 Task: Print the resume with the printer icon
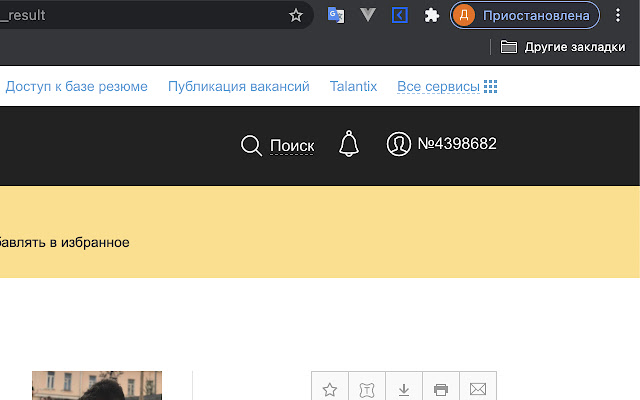(441, 389)
